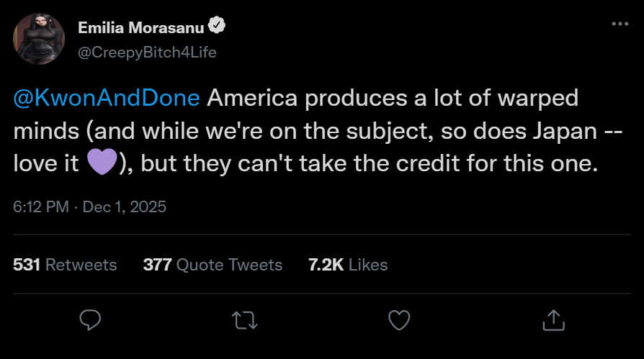Open the three-dot more options menu
This screenshot has width=644, height=359.
tap(620, 24)
